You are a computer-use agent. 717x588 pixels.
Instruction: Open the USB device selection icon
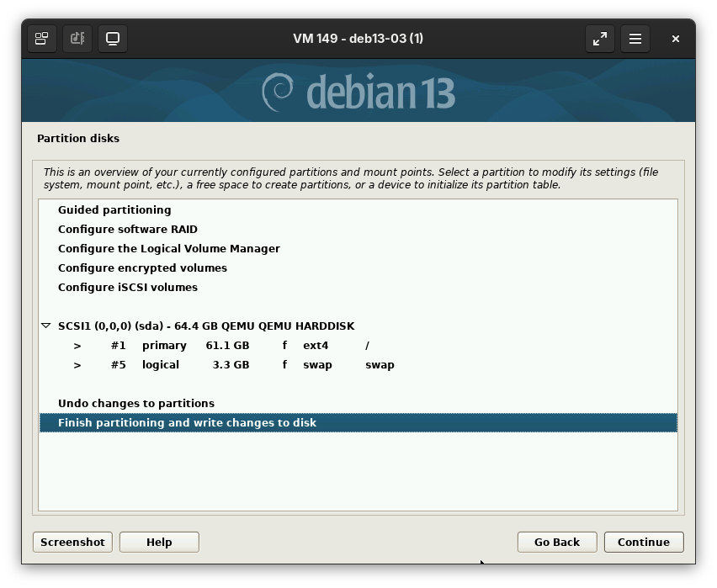[x=77, y=39]
